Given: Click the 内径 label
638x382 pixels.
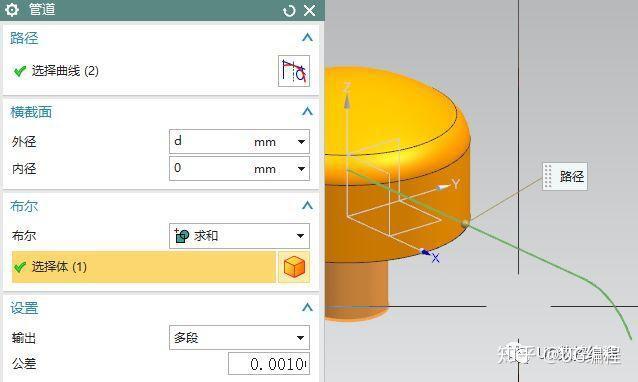Looking at the screenshot, I should 24,169.
